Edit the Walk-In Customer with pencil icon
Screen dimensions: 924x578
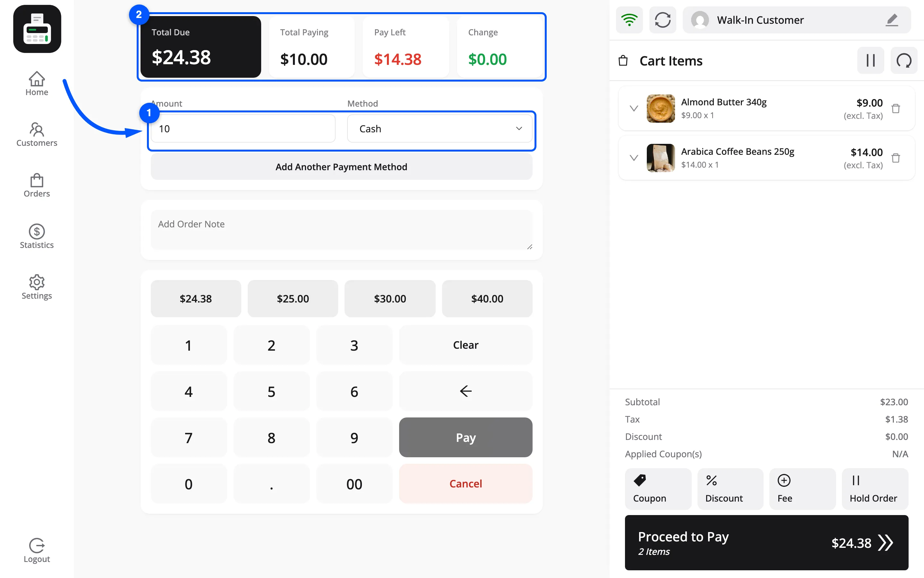[x=892, y=20]
